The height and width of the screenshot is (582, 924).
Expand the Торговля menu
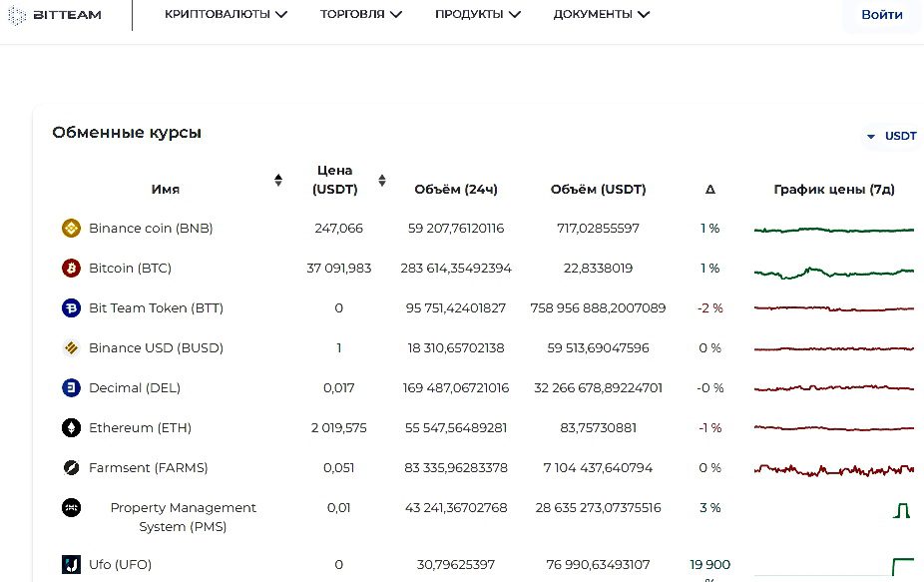[360, 14]
